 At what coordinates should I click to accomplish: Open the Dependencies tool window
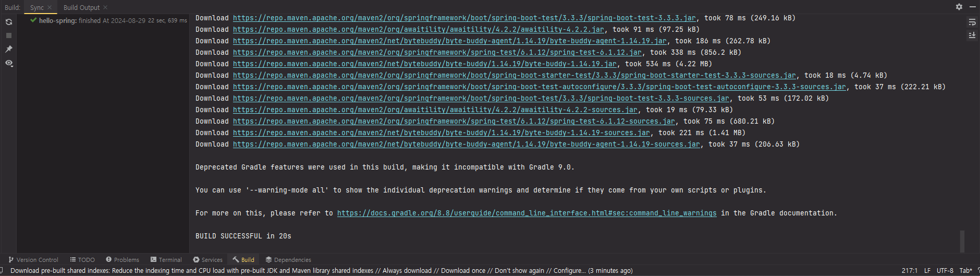(288, 259)
